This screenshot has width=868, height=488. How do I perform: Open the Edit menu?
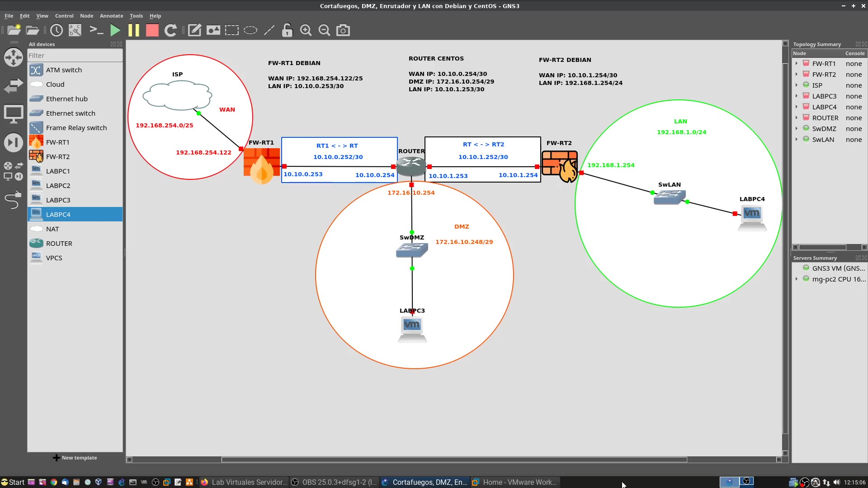[x=24, y=16]
